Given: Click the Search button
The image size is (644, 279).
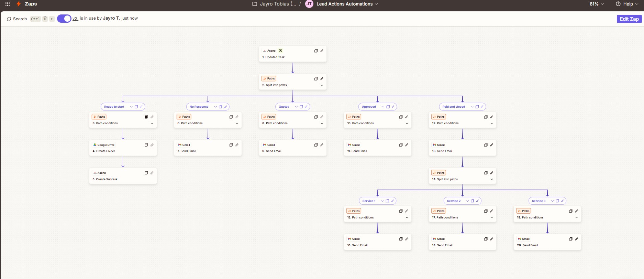Looking at the screenshot, I should [17, 19].
